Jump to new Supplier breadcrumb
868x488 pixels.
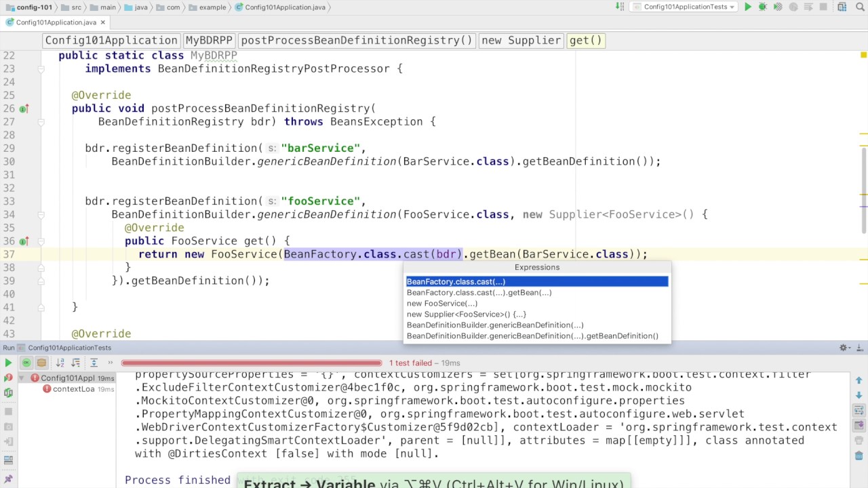(x=521, y=40)
